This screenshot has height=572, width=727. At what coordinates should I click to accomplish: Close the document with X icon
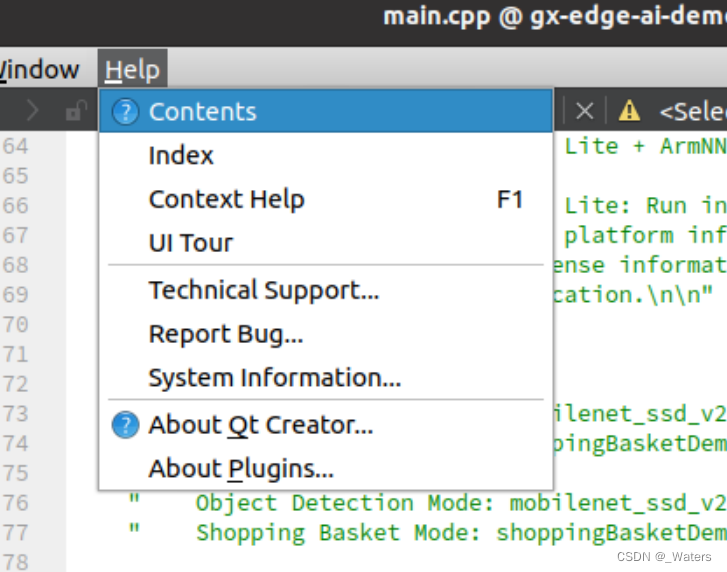(584, 111)
